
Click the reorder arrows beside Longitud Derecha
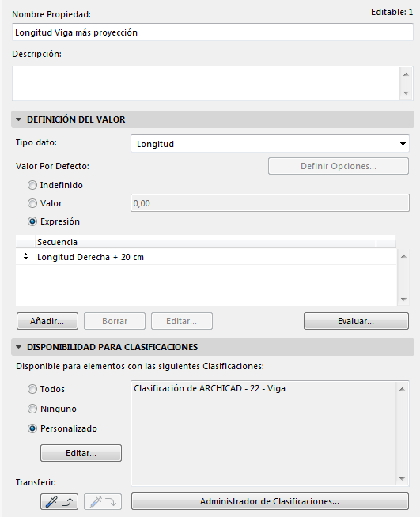pyautogui.click(x=25, y=256)
